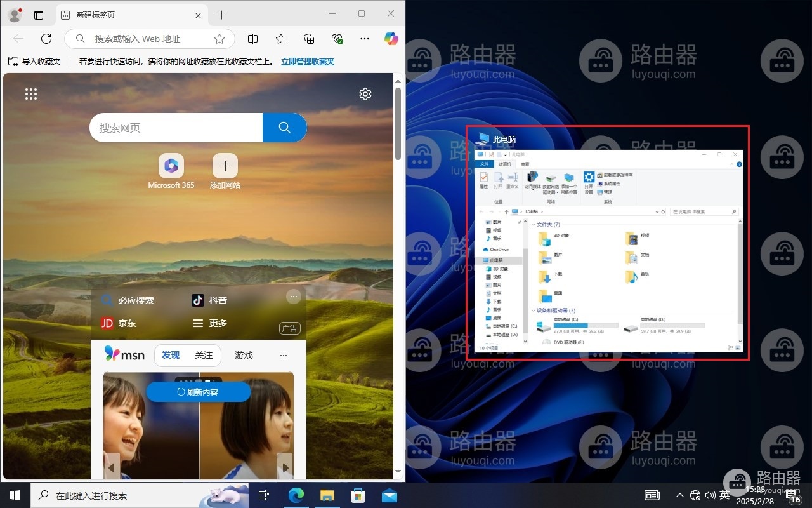812x508 pixels.
Task: Open the Microsoft 365 quick link
Action: (171, 171)
